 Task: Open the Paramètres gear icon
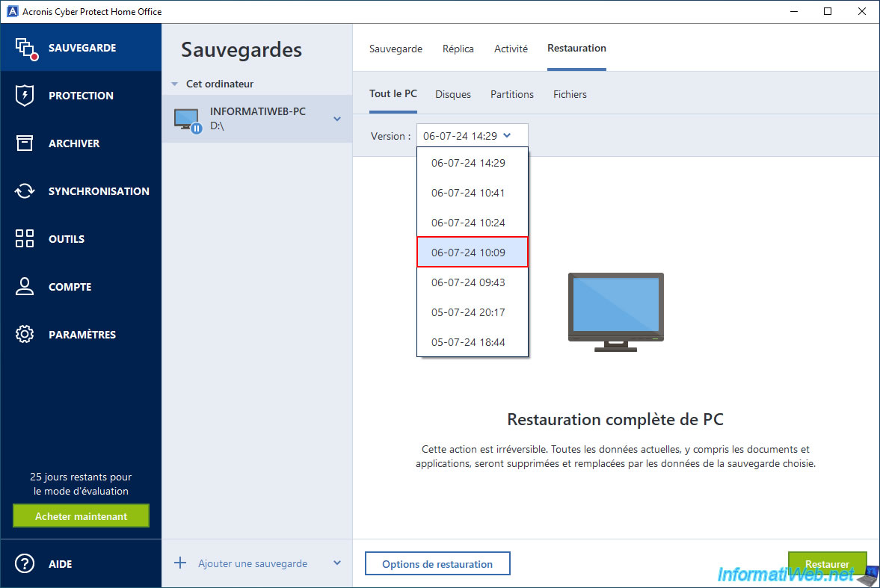24,334
